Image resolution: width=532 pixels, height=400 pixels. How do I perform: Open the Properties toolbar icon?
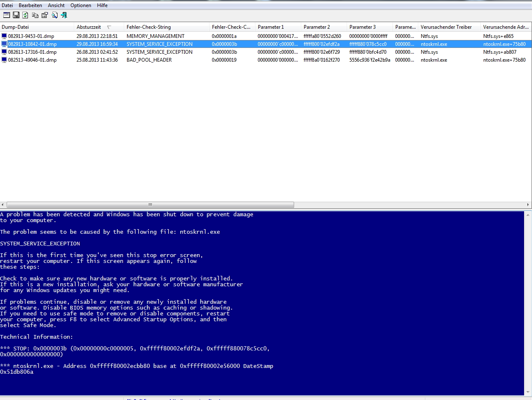[45, 15]
